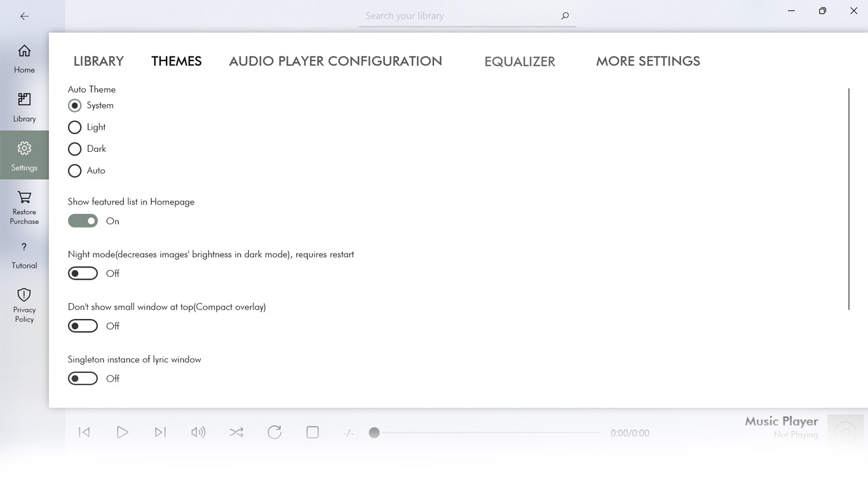Screen dimensions: 868x488
Task: Toggle repeat mode in the playback bar
Action: coord(275,432)
